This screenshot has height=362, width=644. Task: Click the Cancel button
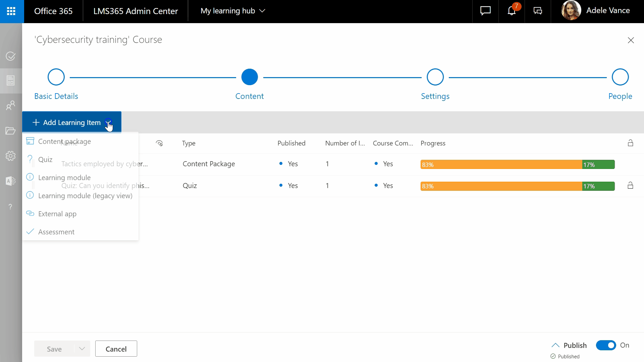tap(116, 349)
